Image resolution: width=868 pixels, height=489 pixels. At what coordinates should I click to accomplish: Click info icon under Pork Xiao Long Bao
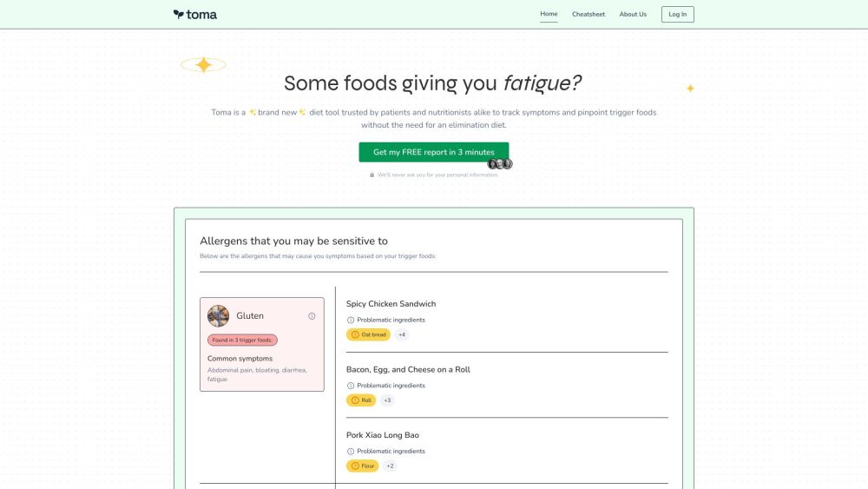[351, 452]
